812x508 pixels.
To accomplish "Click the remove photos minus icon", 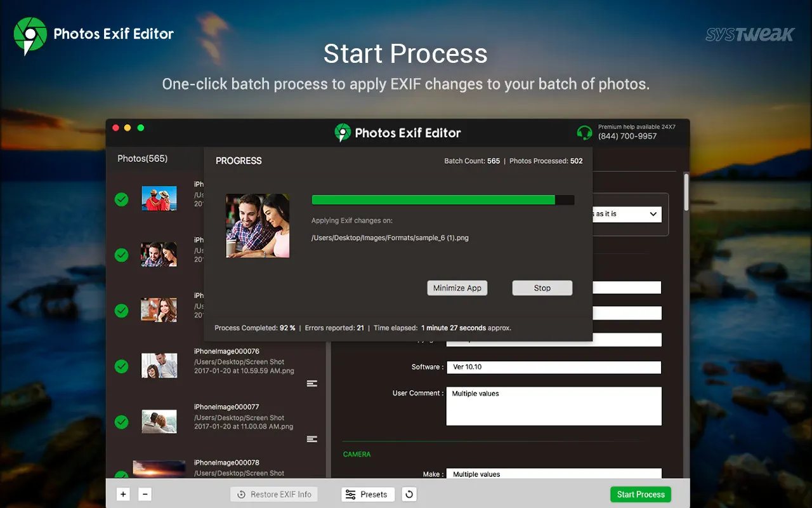I will pos(145,495).
